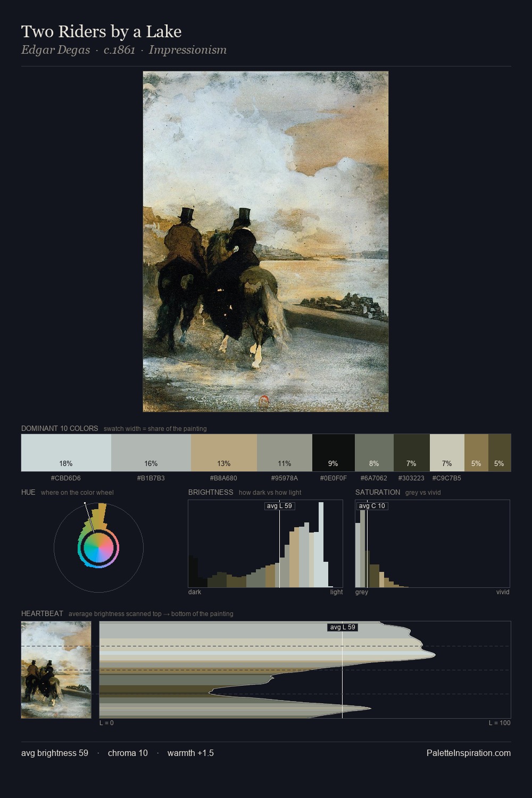532x798 pixels.
Task: Select the 16% grey swatch
Action: coord(151,453)
